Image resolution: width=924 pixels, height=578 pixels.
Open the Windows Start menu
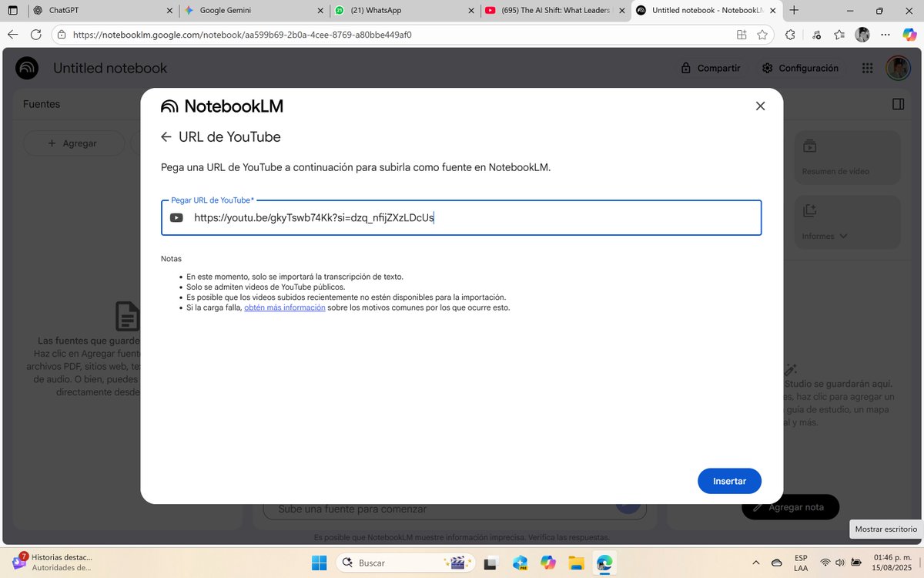[x=320, y=563]
